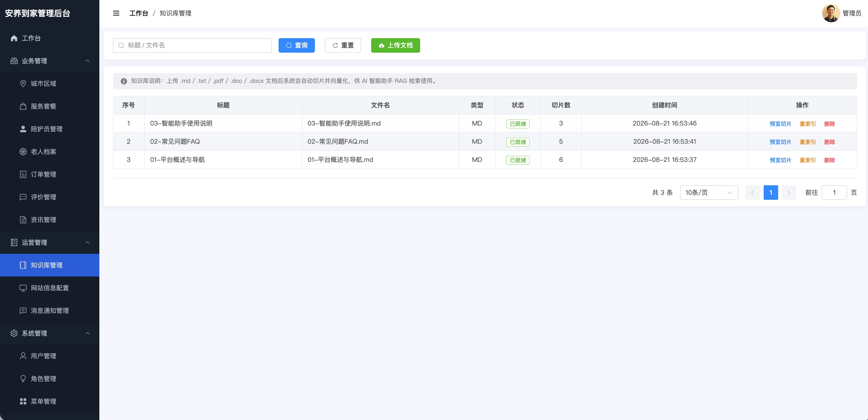
Task: Open 工作台 from the sidebar
Action: (49, 38)
